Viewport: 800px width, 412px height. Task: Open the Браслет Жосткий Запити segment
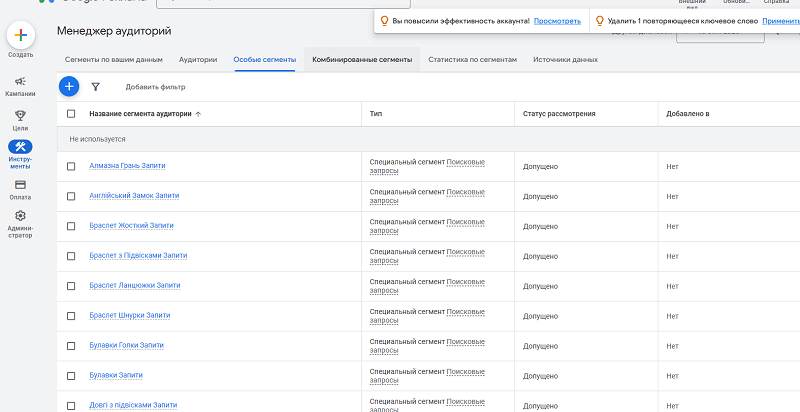(131, 225)
